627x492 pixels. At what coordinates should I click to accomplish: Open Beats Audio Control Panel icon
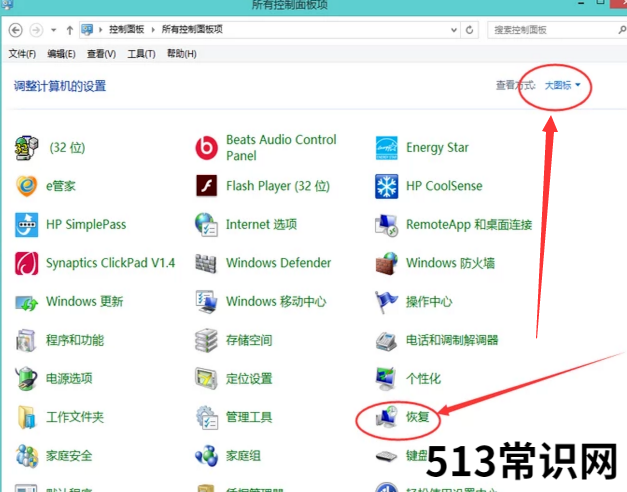206,148
